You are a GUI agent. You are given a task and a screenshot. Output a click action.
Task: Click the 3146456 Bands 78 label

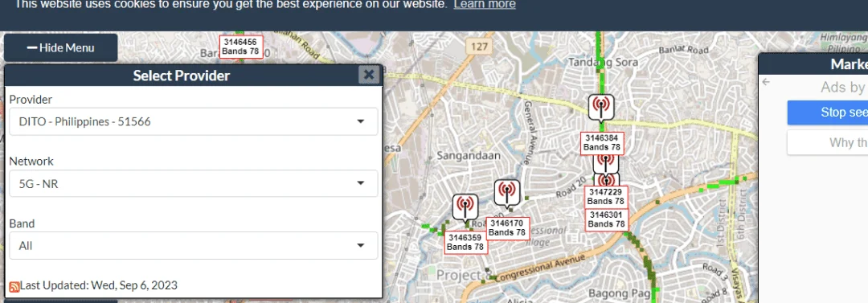coord(241,47)
